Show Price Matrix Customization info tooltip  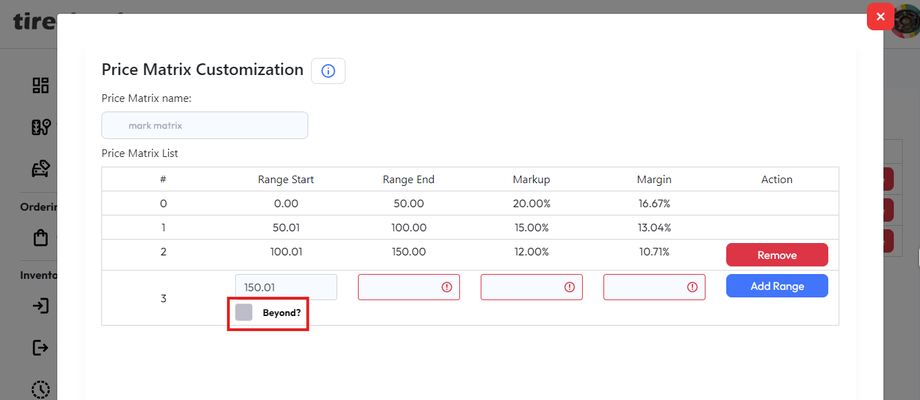pyautogui.click(x=328, y=71)
